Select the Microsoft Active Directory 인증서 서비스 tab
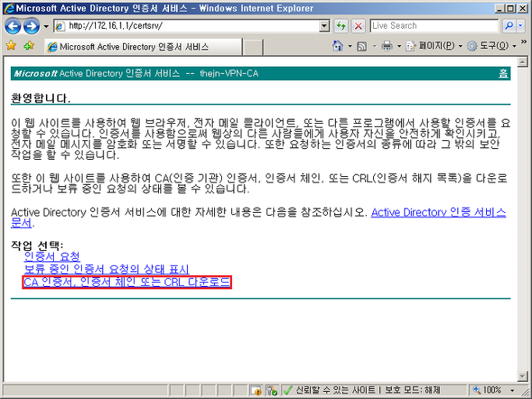Viewport: 532px width, 399px height. pos(143,47)
